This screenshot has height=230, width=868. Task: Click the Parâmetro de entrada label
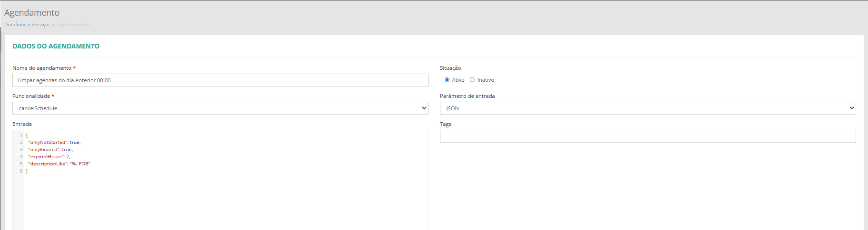pos(467,96)
